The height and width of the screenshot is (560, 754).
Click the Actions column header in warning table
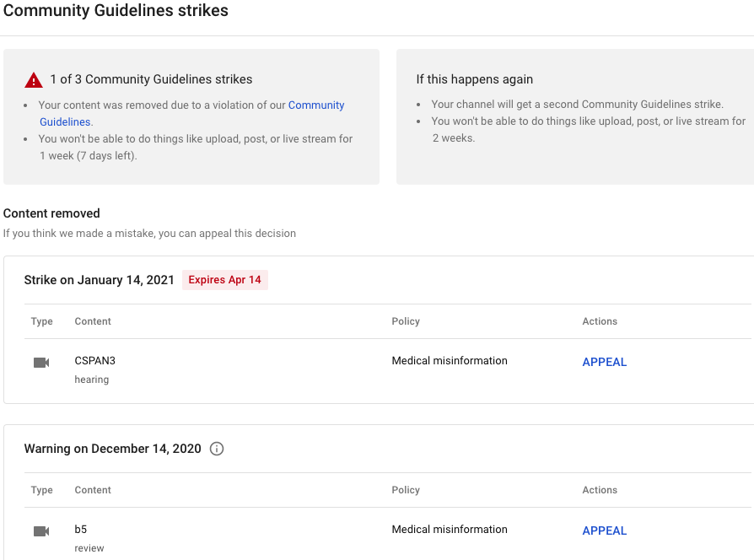[x=600, y=490]
